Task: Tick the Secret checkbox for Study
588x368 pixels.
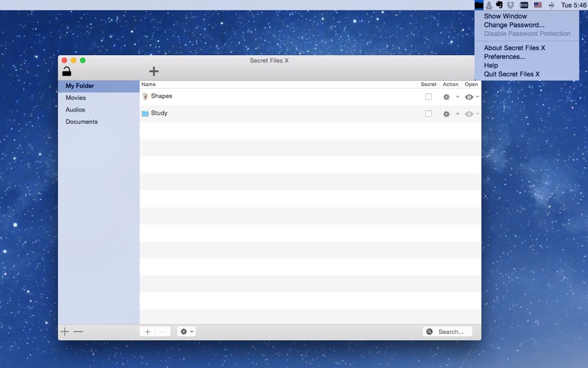Action: coord(429,113)
